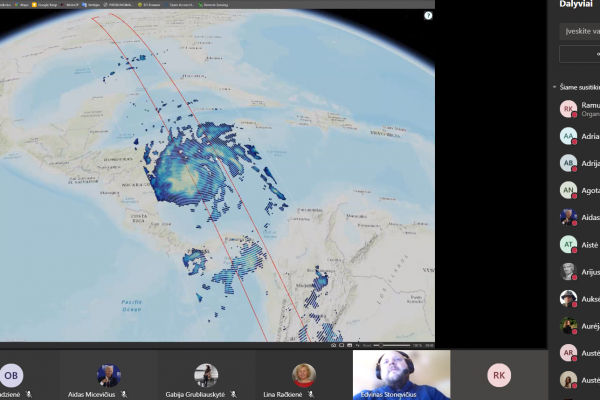Click the participant search input field
600x400 pixels.
(579, 31)
